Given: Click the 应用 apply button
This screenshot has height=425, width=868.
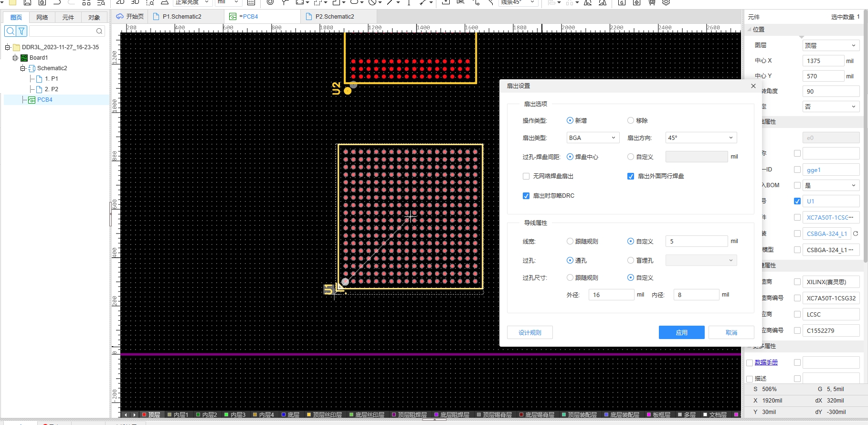Looking at the screenshot, I should (x=681, y=332).
